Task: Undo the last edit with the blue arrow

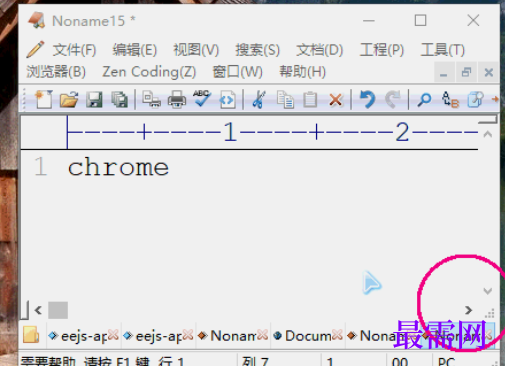Action: (367, 99)
